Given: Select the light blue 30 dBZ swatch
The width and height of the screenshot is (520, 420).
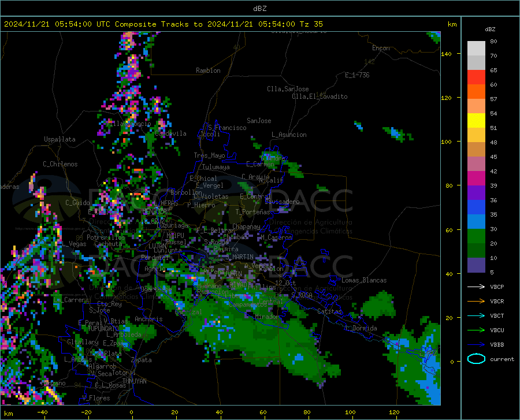Looking at the screenshot, I should click(476, 222).
